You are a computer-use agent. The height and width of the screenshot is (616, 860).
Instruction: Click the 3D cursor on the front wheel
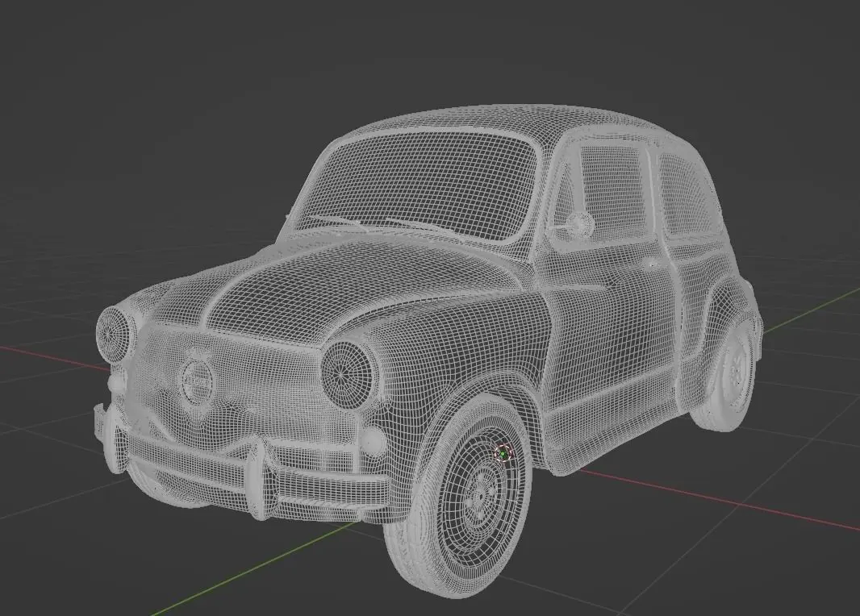pyautogui.click(x=503, y=453)
